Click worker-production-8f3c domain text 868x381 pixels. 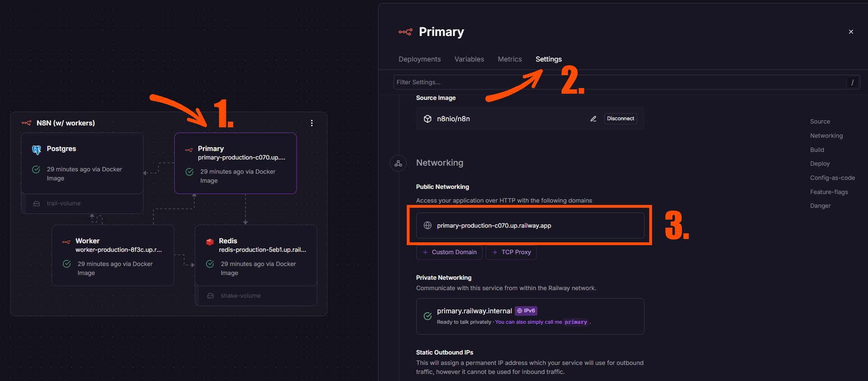pos(118,250)
